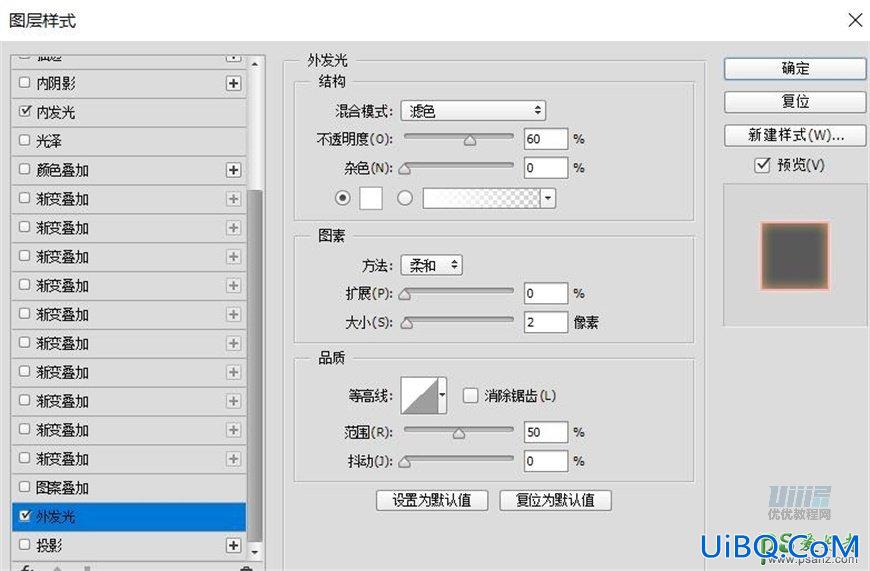Screen dimensions: 870x571
Task: Click 设置为默认值 button
Action: (x=432, y=501)
